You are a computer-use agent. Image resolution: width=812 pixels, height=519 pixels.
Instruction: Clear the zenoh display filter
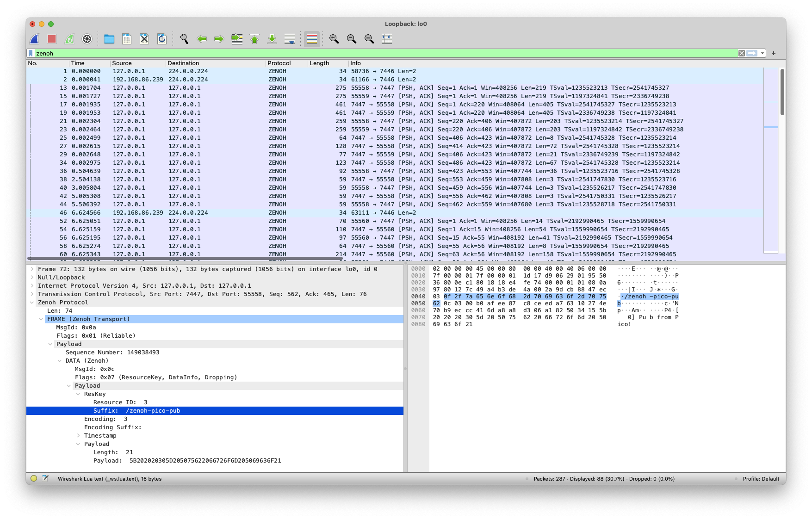point(741,53)
